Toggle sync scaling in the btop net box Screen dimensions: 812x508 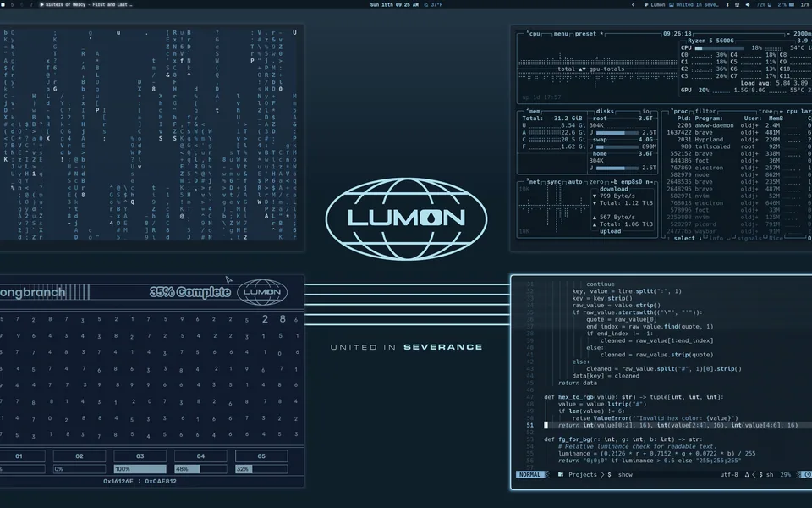554,182
